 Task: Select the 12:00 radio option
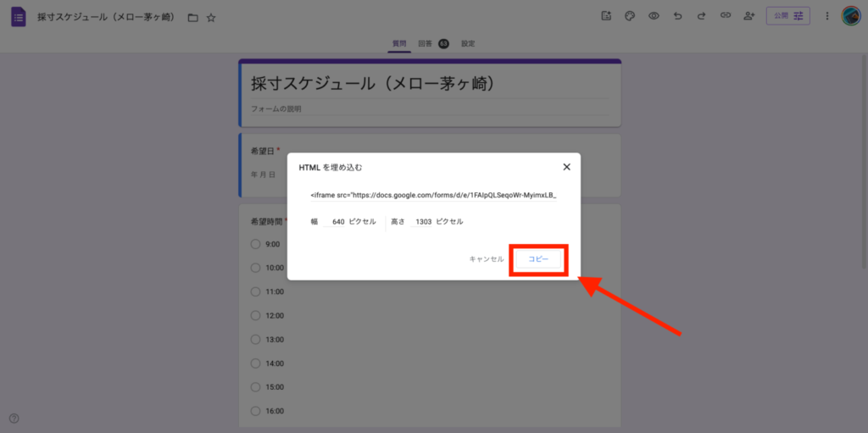point(256,315)
